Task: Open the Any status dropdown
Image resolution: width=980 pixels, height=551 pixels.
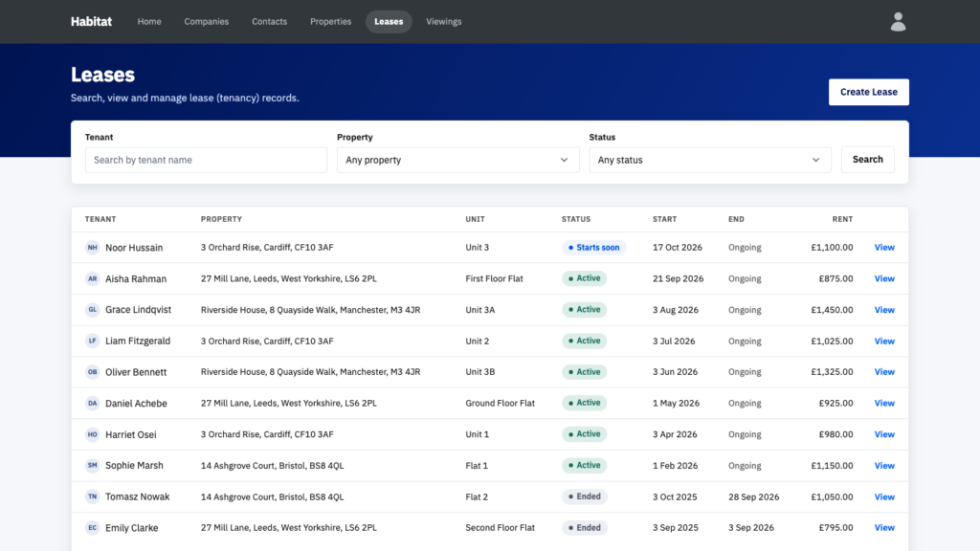Action: point(710,160)
